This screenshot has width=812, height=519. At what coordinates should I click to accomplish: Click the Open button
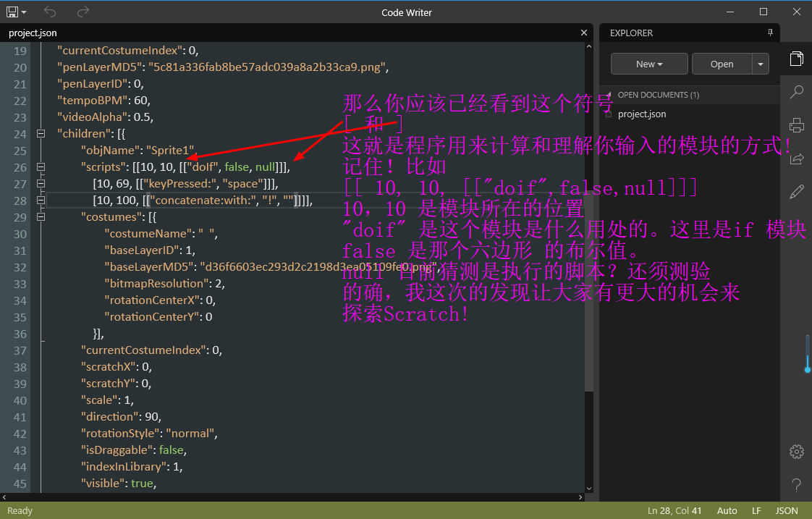coord(722,64)
